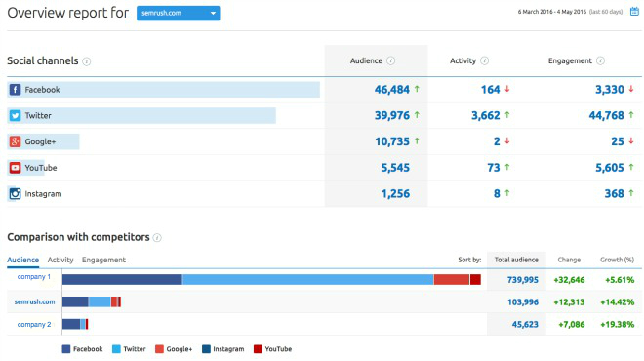The width and height of the screenshot is (644, 361).
Task: Click semrush.com total audience 103,996
Action: (522, 302)
